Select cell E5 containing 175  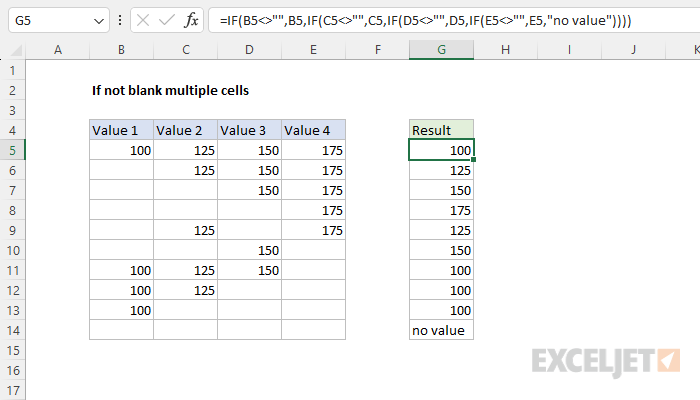click(313, 150)
